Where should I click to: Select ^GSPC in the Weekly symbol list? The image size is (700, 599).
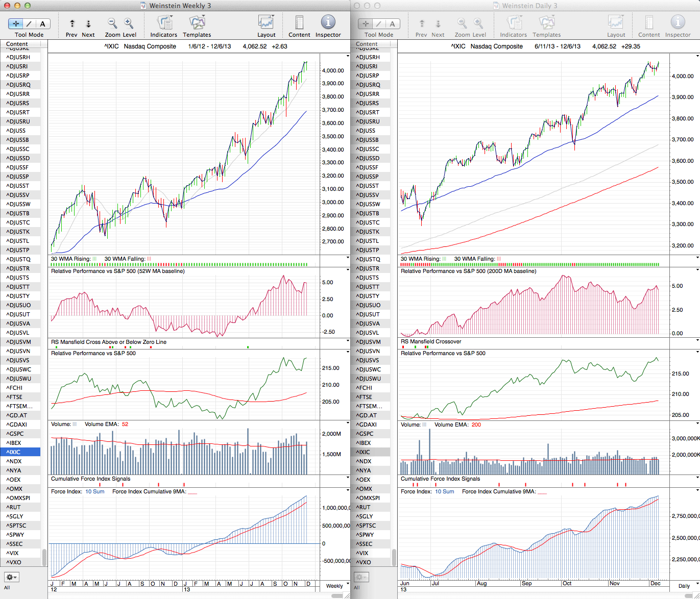pos(15,434)
